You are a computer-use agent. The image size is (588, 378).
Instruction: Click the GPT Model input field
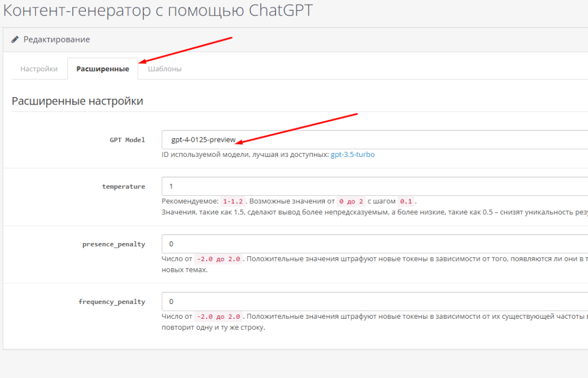373,140
